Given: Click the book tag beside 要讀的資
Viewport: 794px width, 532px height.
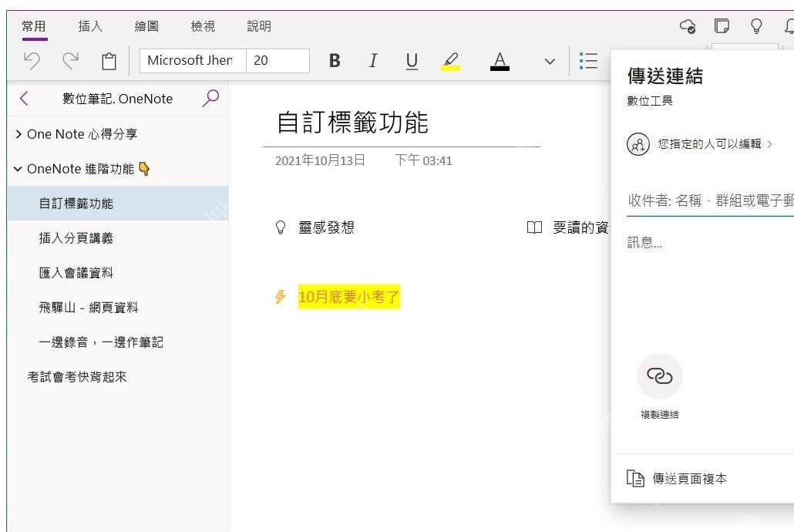Looking at the screenshot, I should [x=534, y=227].
